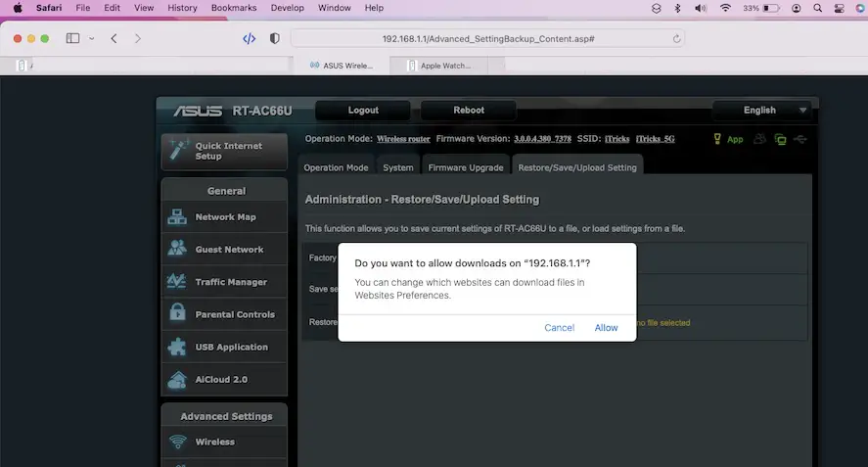This screenshot has width=868, height=467.
Task: Click the Siri icon in menu bar
Action: tap(859, 8)
